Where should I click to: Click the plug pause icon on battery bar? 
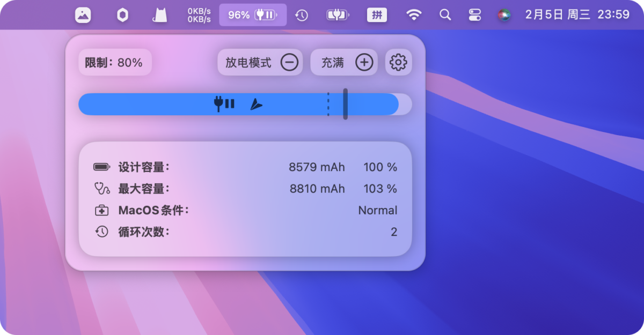[224, 104]
